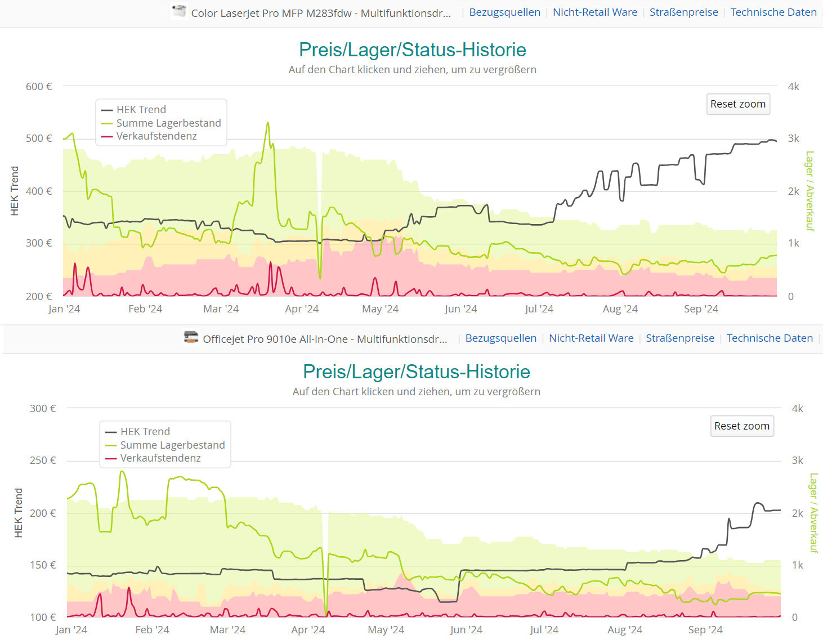
Task: Open Nicht-Retail Ware for Color LaserJet Pro
Action: [x=595, y=12]
